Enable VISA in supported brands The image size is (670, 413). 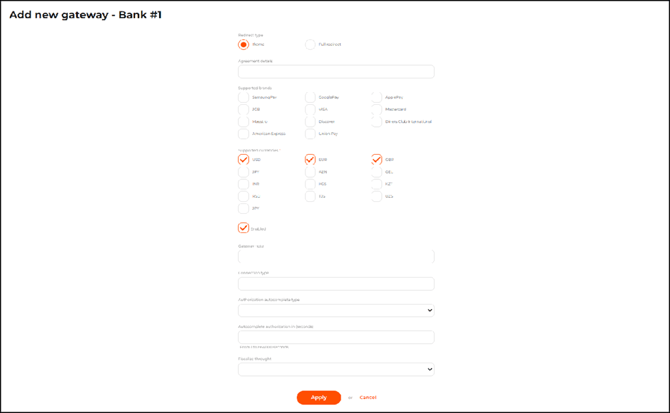click(x=310, y=109)
